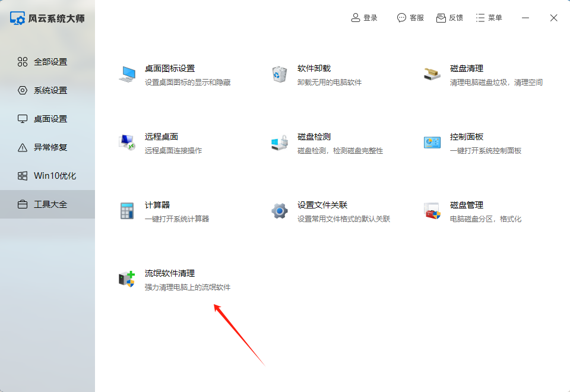Click the 软件卸载 recycle bin icon
The width and height of the screenshot is (570, 392).
[x=280, y=74]
